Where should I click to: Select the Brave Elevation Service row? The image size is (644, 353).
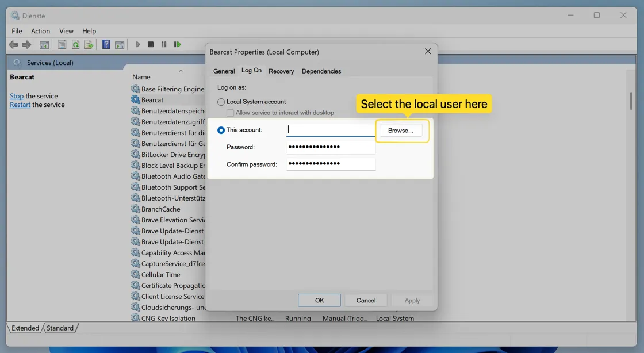pyautogui.click(x=168, y=220)
